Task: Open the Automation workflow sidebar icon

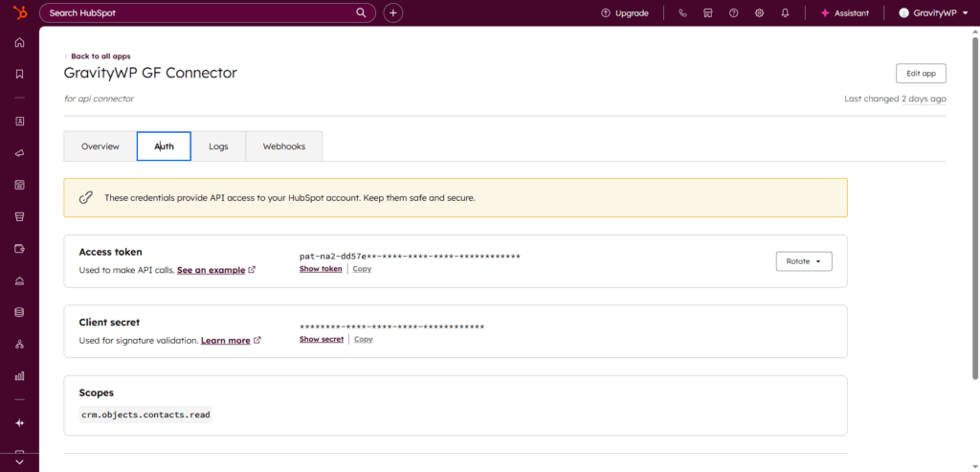Action: 19,344
